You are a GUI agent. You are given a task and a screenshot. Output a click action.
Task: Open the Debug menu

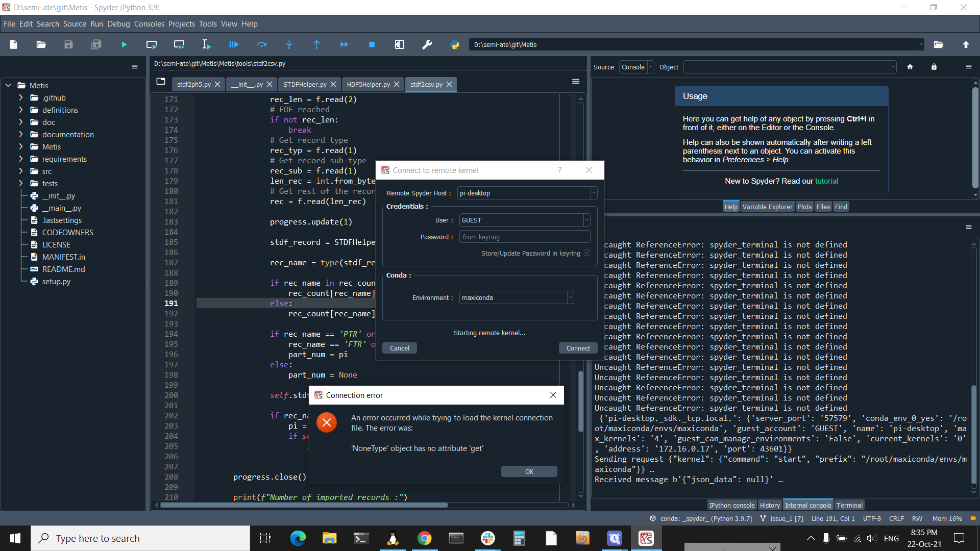[118, 23]
